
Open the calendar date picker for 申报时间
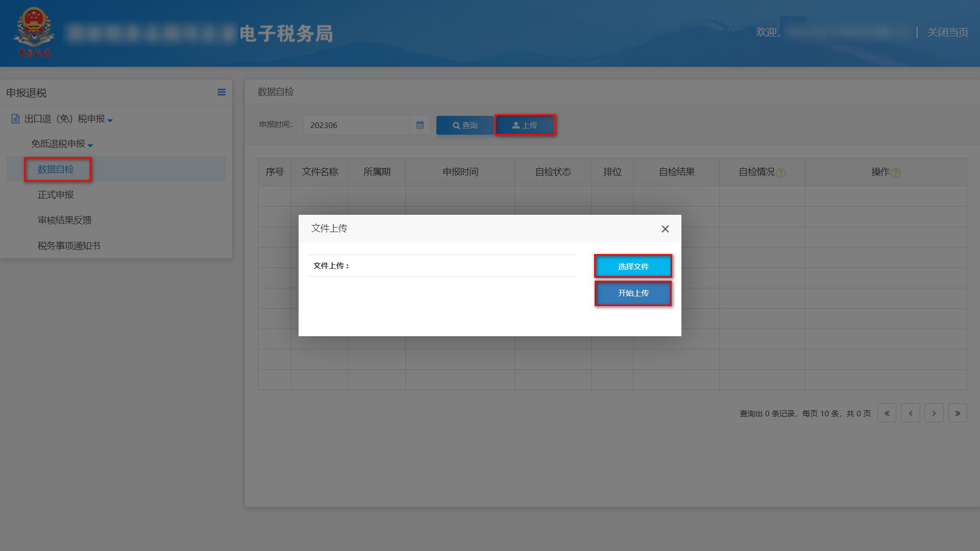tap(420, 125)
